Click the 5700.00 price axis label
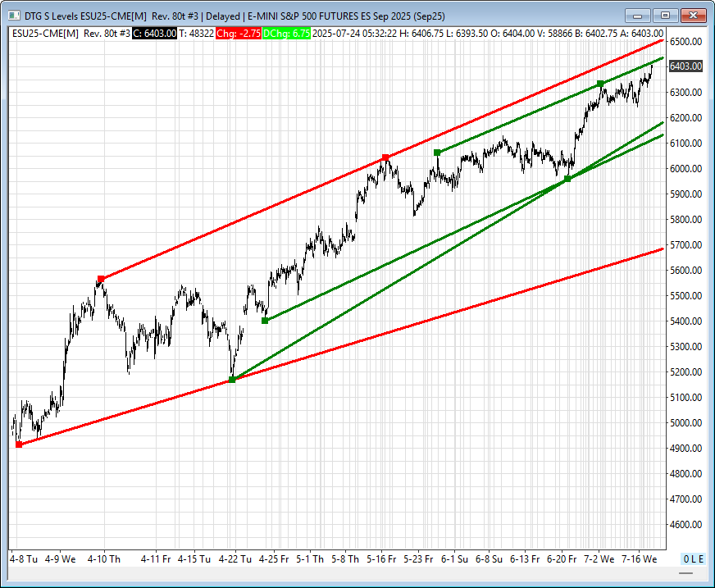715x588 pixels. [x=685, y=245]
